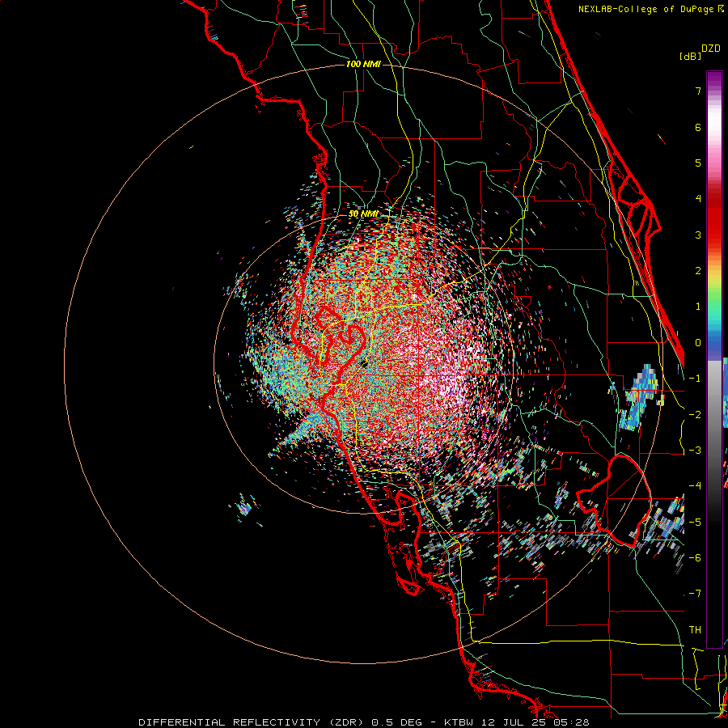The height and width of the screenshot is (728, 728).
Task: Click the -3 value on the color scale
Action: click(x=695, y=451)
